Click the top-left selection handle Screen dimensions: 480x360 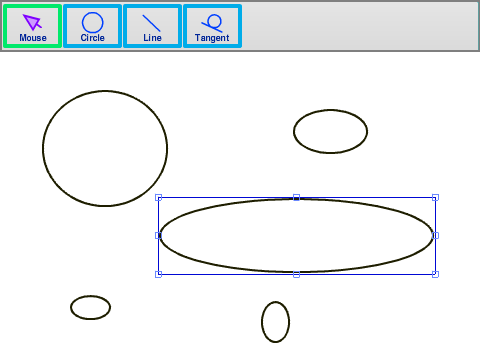coord(159,198)
